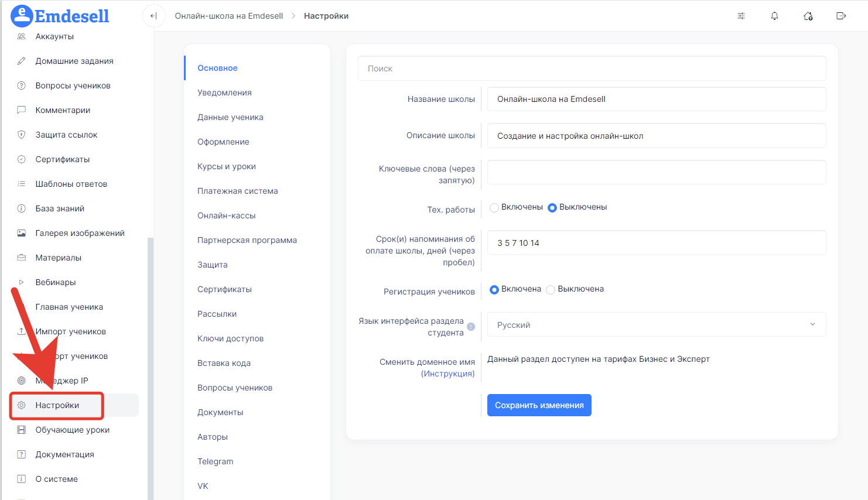The image size is (868, 500).
Task: Click the info icon beside interface language
Action: [x=471, y=327]
